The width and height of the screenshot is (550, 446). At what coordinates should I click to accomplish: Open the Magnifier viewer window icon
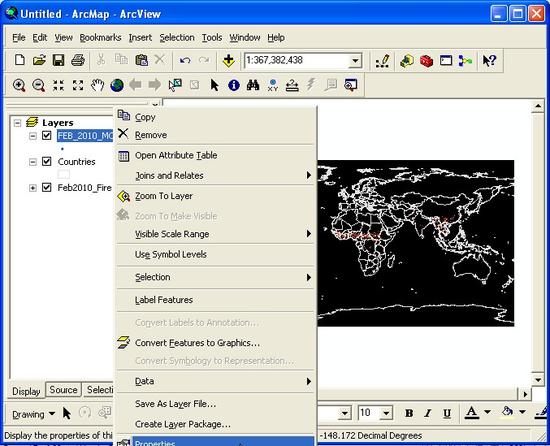[350, 85]
